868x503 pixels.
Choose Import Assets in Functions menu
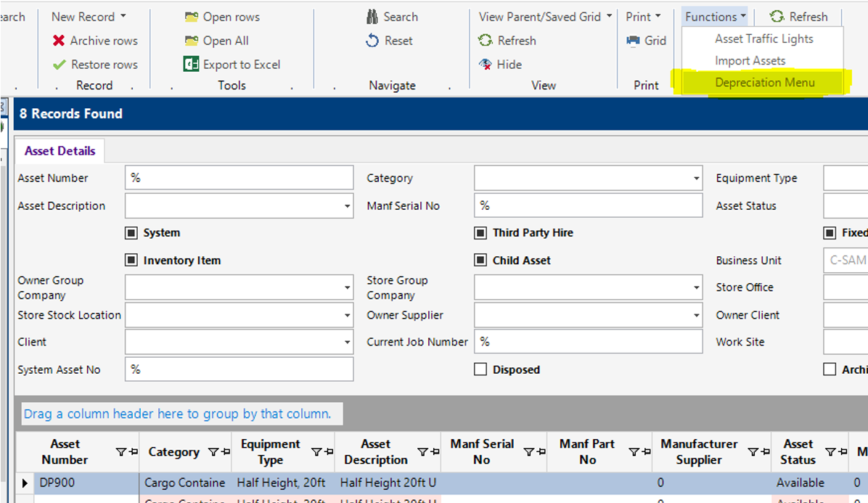(750, 61)
